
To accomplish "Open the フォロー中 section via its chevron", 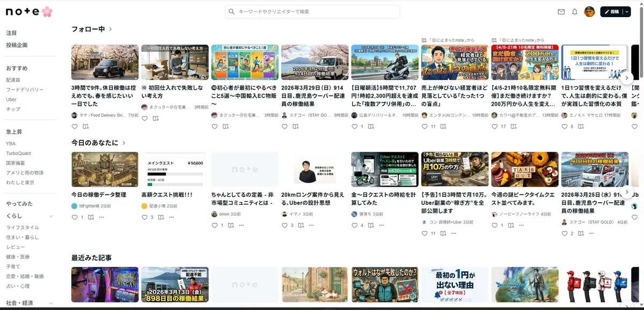I will click(x=111, y=29).
